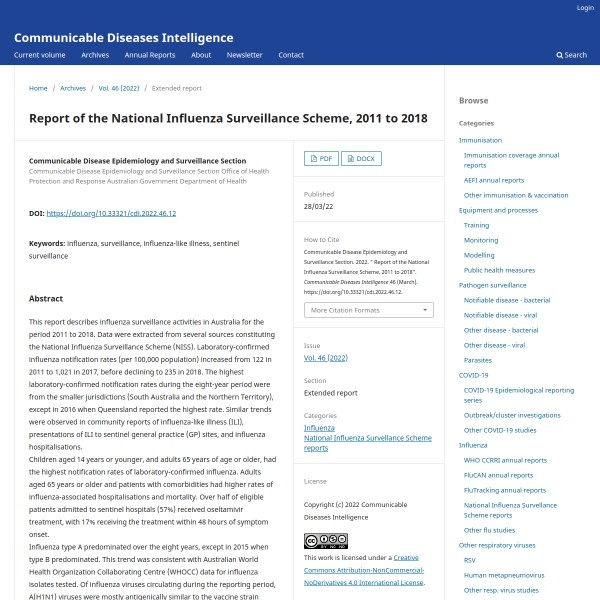Viewport: 600px width, 600px height.
Task: Open the Newsletter menu item
Action: click(x=244, y=55)
